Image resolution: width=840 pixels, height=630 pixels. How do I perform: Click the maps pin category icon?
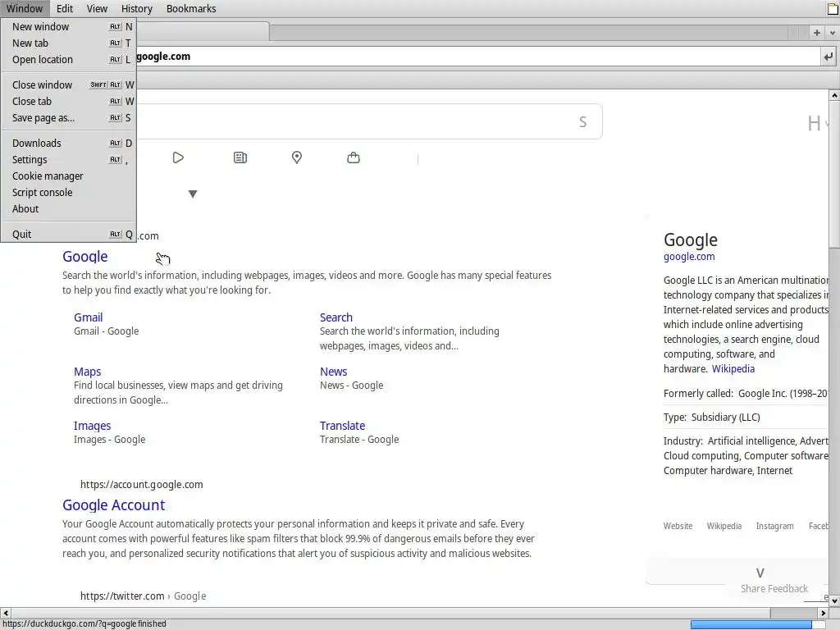click(297, 157)
